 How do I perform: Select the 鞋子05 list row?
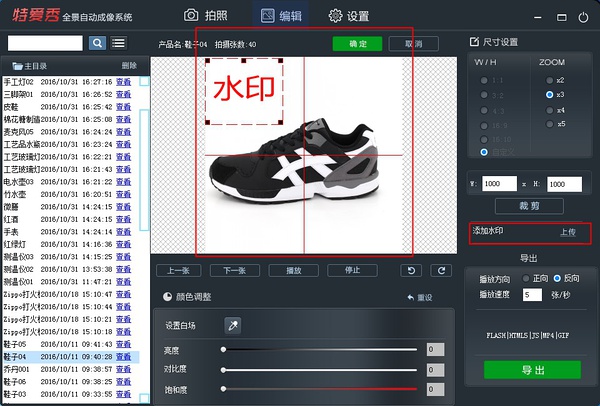(x=71, y=344)
